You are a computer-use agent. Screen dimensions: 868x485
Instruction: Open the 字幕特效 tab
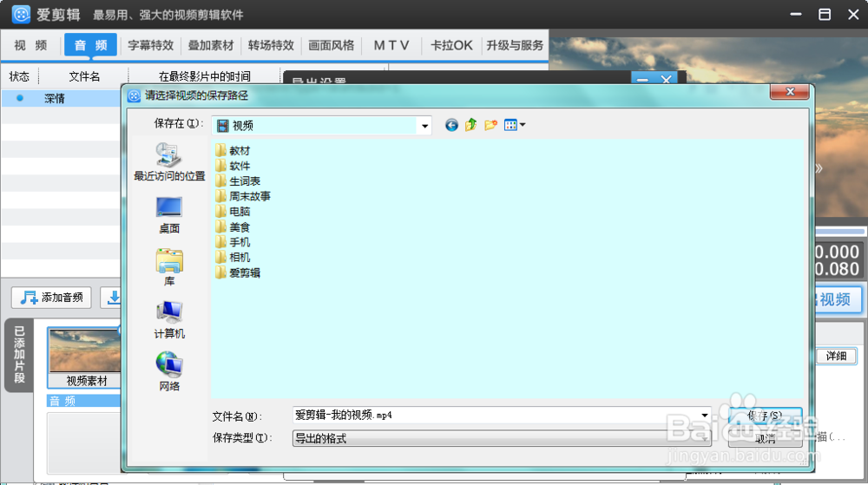[150, 45]
